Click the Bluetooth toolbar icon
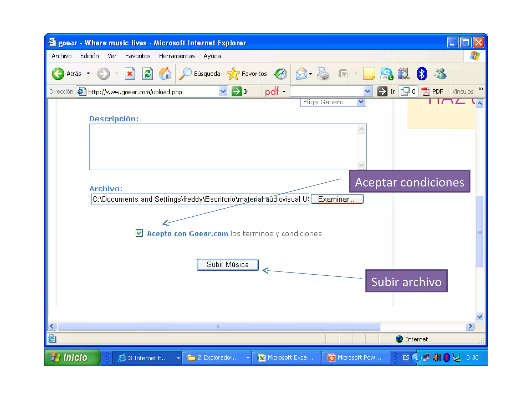Viewport: 532px width, 399px height. [422, 74]
